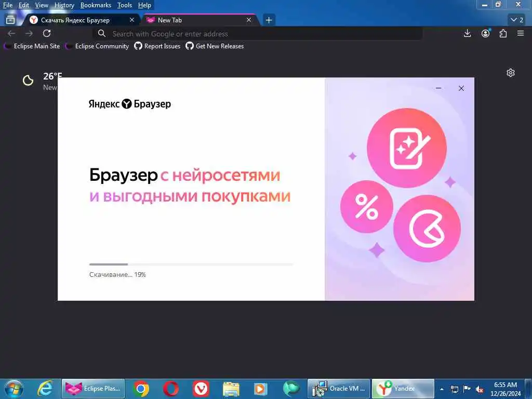Switch to Eclipse Plas... taskbar window
The image size is (532, 399).
[x=94, y=389]
